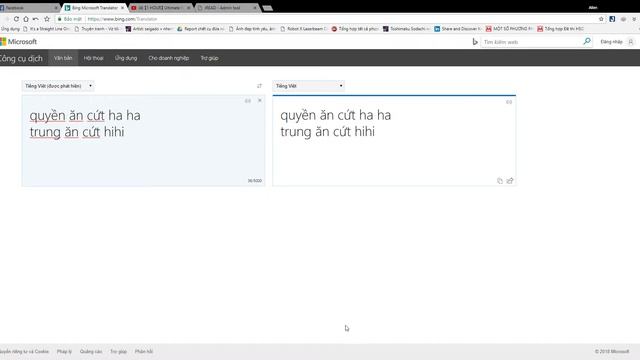The width and height of the screenshot is (640, 360).
Task: Play audio of the source text
Action: [x=248, y=101]
